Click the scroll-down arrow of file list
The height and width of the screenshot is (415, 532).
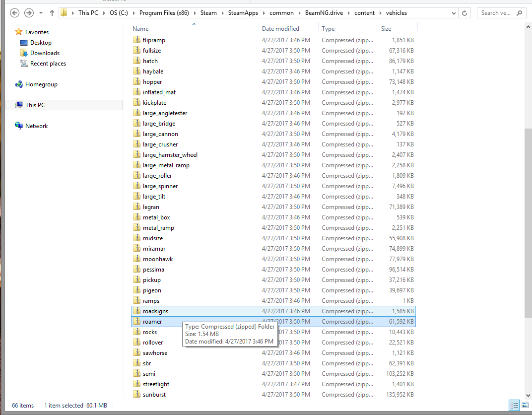pos(528,395)
